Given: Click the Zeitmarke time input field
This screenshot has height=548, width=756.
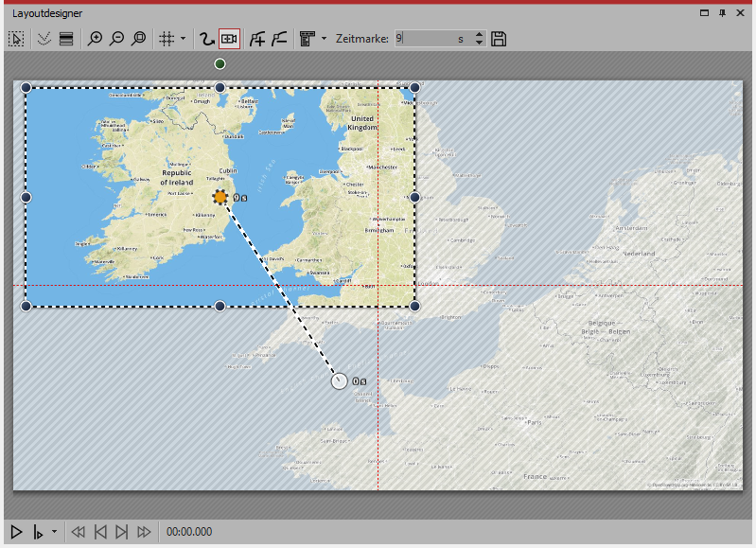Looking at the screenshot, I should (424, 39).
